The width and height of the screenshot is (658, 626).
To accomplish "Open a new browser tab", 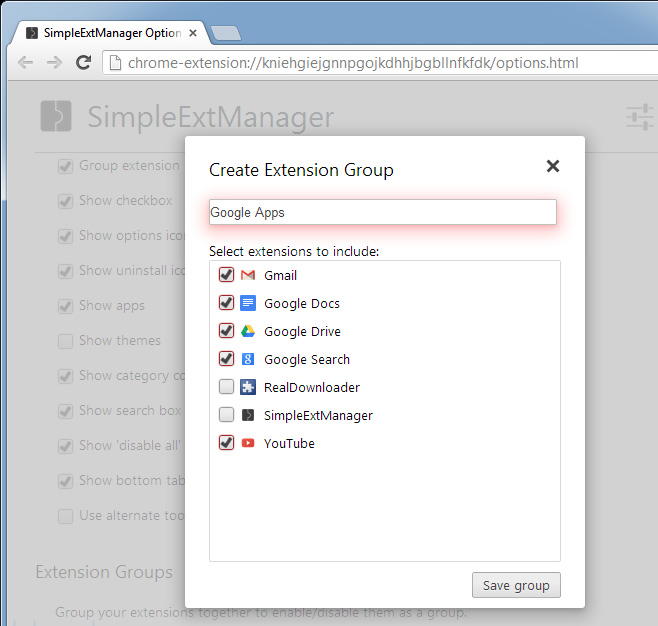I will click(226, 34).
